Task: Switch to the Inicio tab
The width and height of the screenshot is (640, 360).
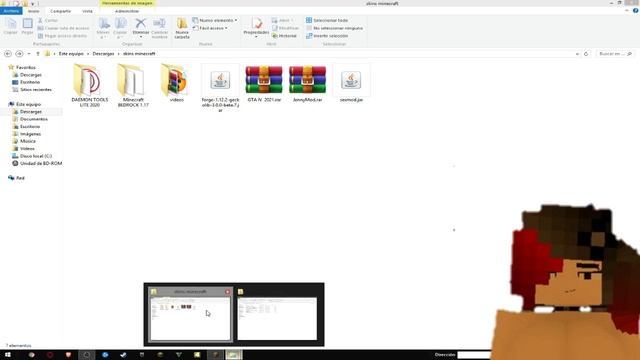Action: coord(33,11)
